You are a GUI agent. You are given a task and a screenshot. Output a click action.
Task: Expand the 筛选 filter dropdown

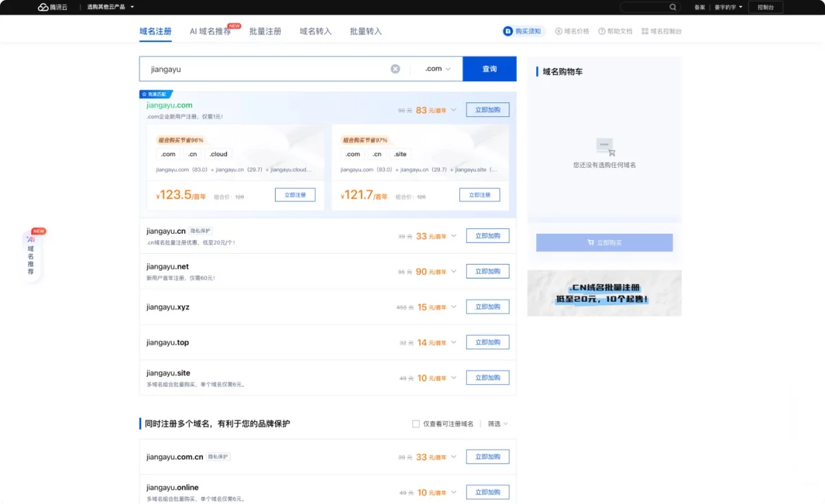496,424
